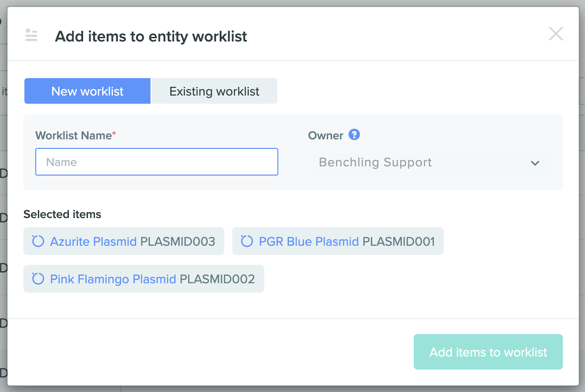This screenshot has width=585, height=392.
Task: Click the worklist icon in dialog header
Action: click(x=31, y=35)
